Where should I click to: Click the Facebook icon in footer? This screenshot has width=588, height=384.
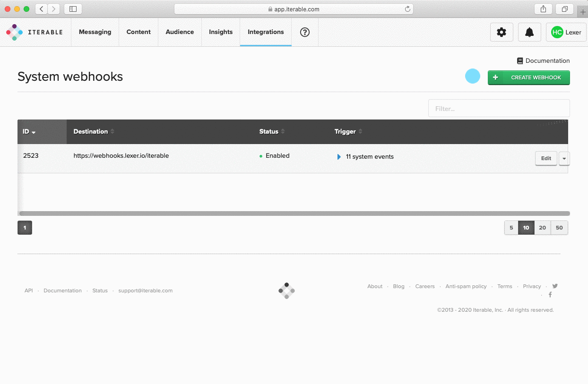click(x=550, y=295)
